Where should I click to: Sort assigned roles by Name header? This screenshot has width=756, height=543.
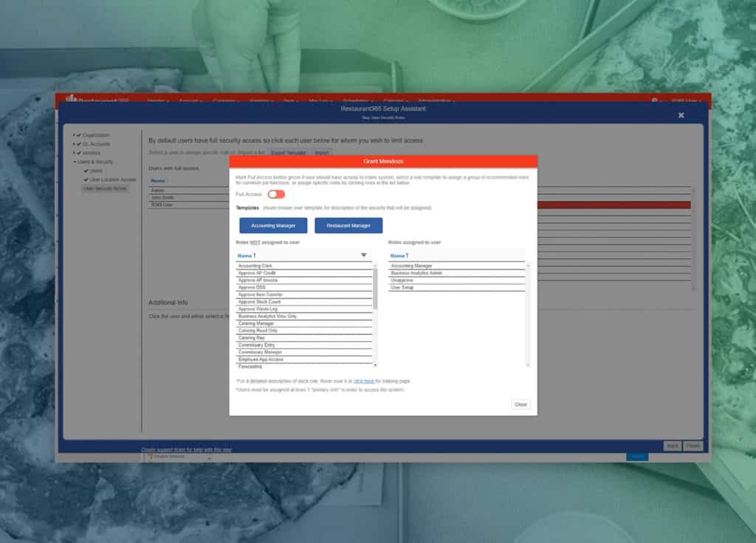pos(399,256)
